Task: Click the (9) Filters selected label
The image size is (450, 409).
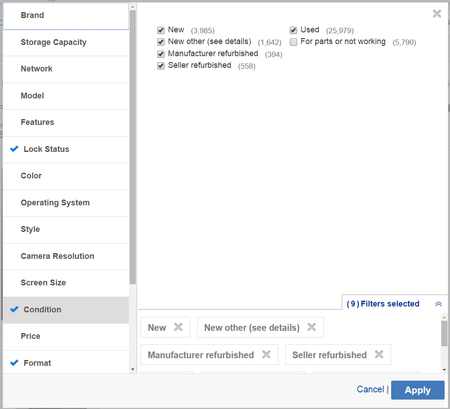Action: (x=383, y=304)
